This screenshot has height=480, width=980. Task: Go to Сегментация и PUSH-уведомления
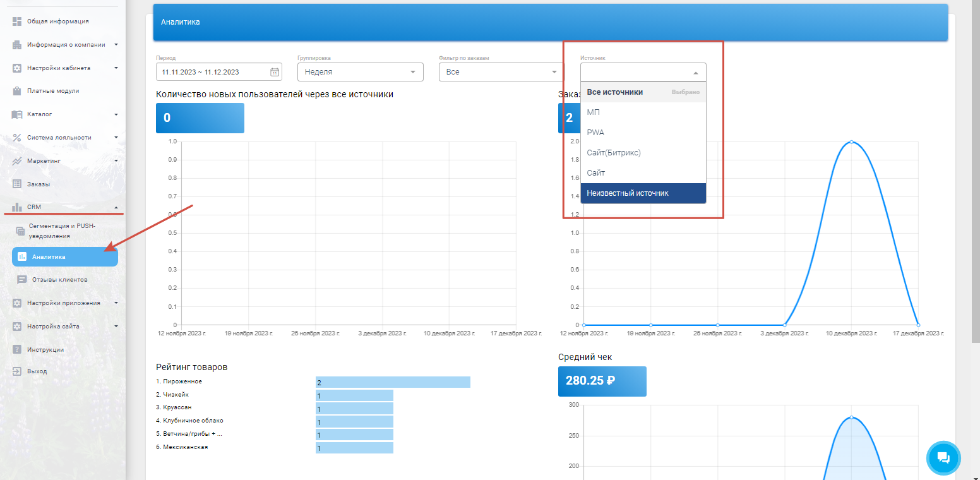click(x=62, y=231)
